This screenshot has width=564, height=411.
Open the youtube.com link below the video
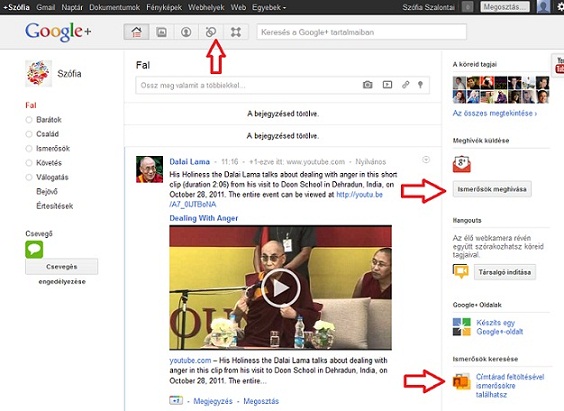190,360
